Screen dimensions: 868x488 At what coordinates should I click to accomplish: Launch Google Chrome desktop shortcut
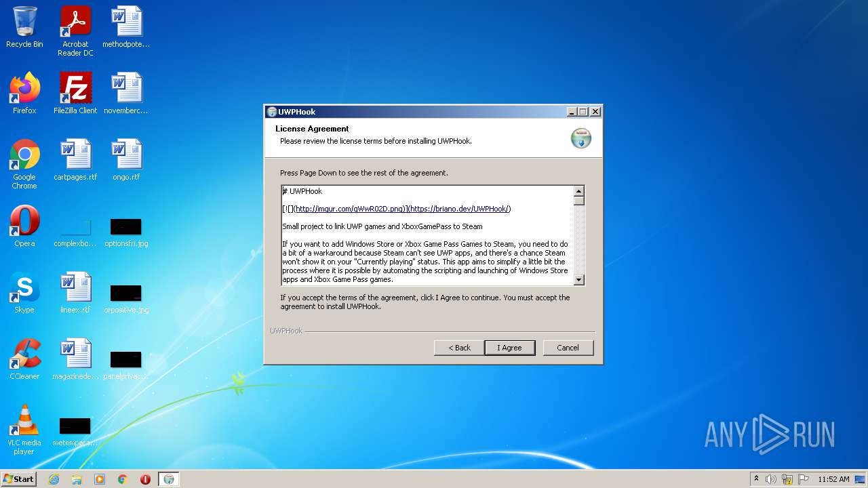point(24,165)
